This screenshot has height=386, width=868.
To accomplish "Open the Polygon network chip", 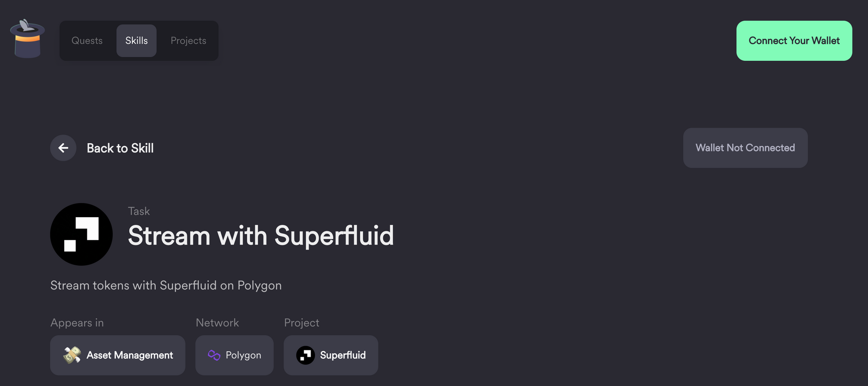I will pyautogui.click(x=234, y=355).
